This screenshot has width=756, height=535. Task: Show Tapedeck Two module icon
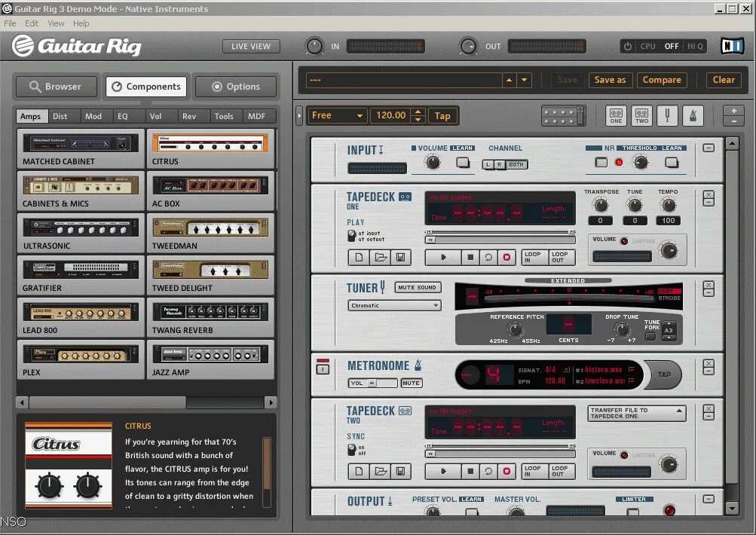(641, 116)
